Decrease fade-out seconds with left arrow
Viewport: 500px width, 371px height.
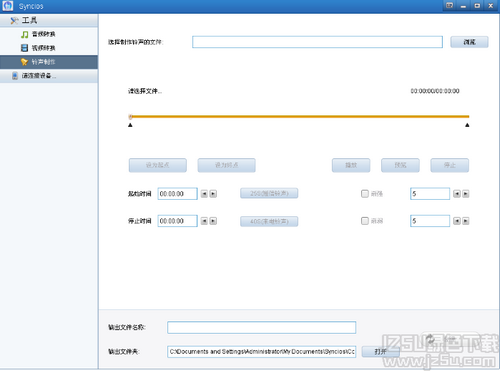point(457,221)
